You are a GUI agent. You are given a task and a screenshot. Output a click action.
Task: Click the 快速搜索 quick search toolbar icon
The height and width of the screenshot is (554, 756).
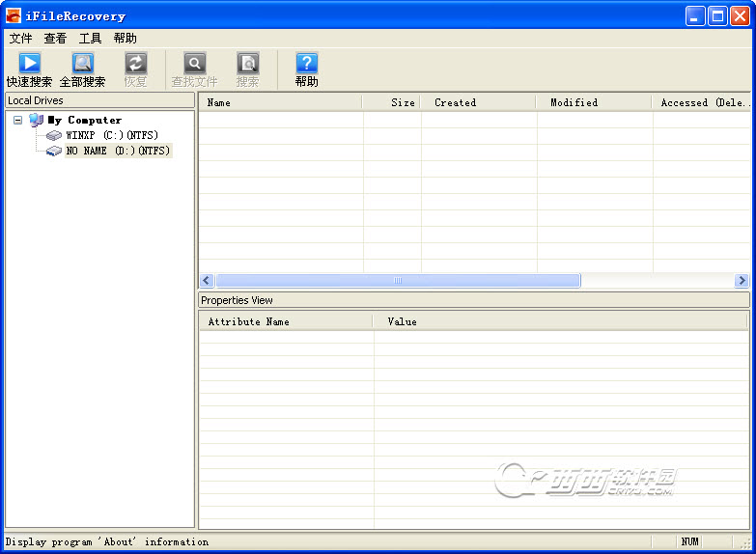point(30,65)
